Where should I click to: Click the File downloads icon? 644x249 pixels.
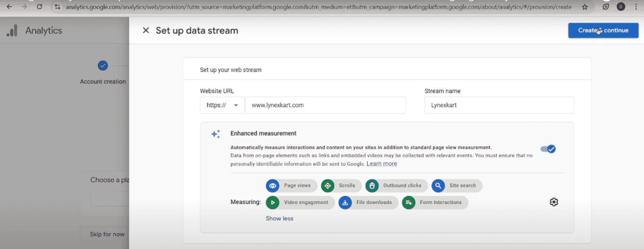tap(345, 202)
